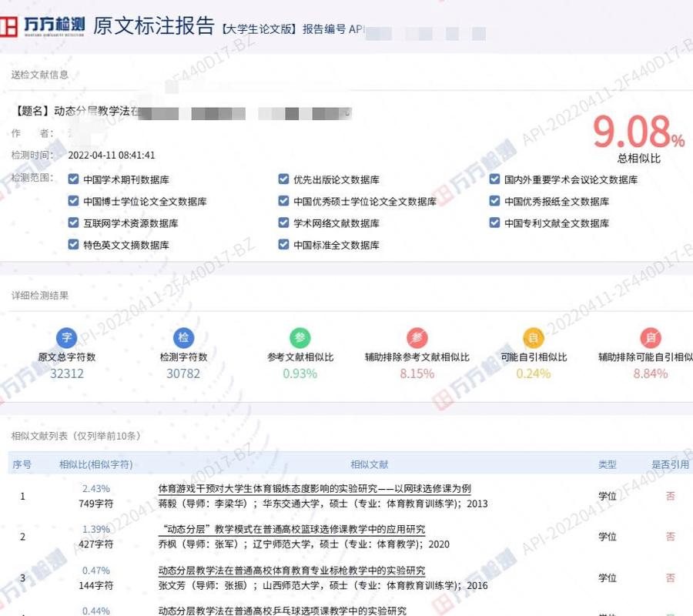Uncheck the 特色英文文摘数据库 checkbox
This screenshot has height=616, width=693.
(73, 245)
